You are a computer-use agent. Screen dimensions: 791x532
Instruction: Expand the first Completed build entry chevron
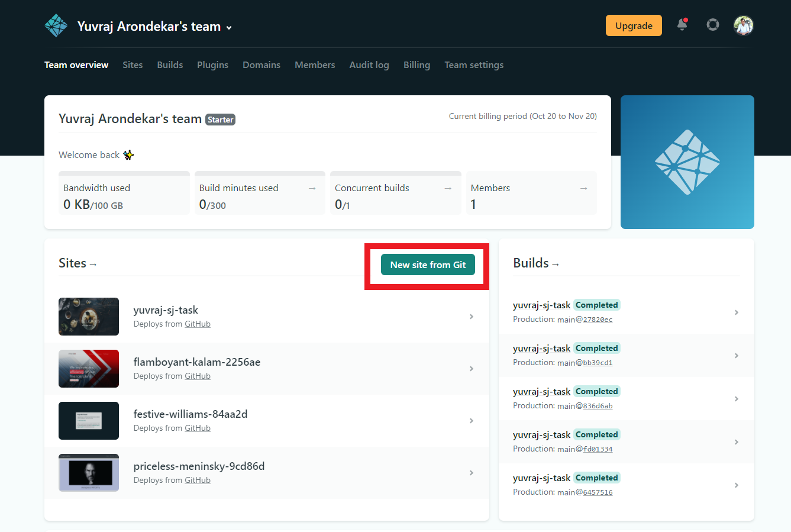pos(737,312)
